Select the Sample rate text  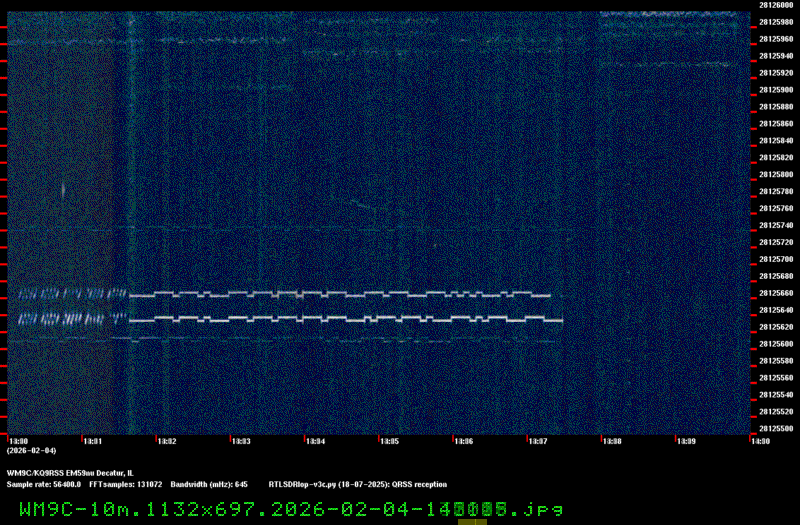tap(44, 483)
